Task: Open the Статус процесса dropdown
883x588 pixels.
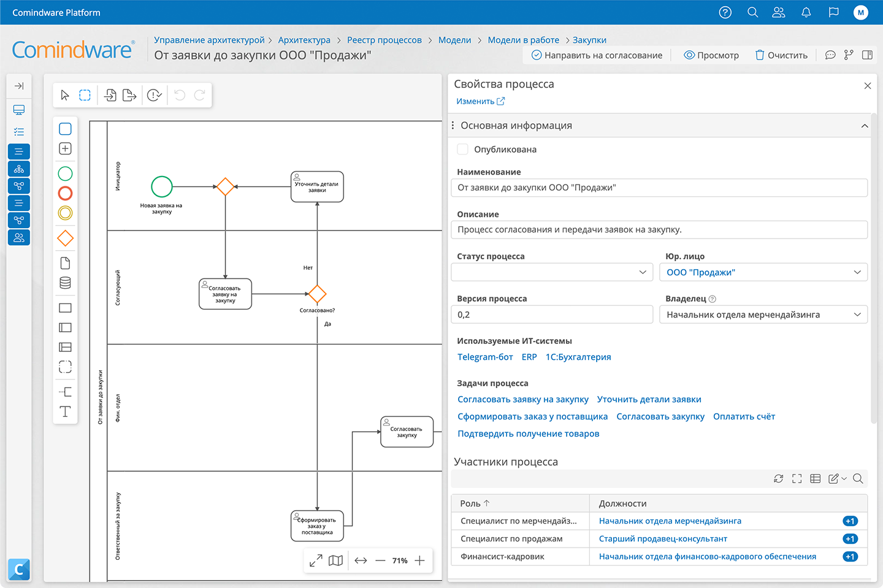Action: click(552, 272)
